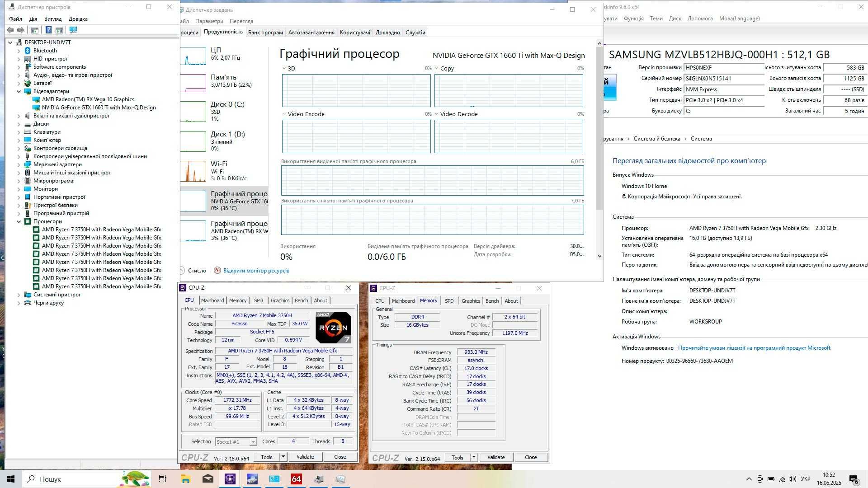
Task: Switch to Докладно tab in Task Manager
Action: pyautogui.click(x=387, y=33)
